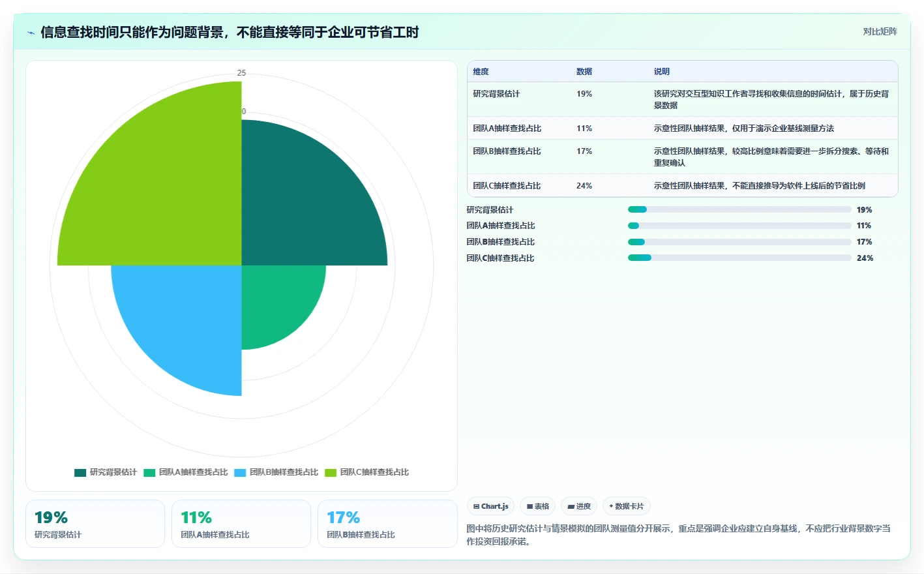Screen dimensions: 924x574
Task: Open the 11% 团队A stat card
Action: coord(241,524)
